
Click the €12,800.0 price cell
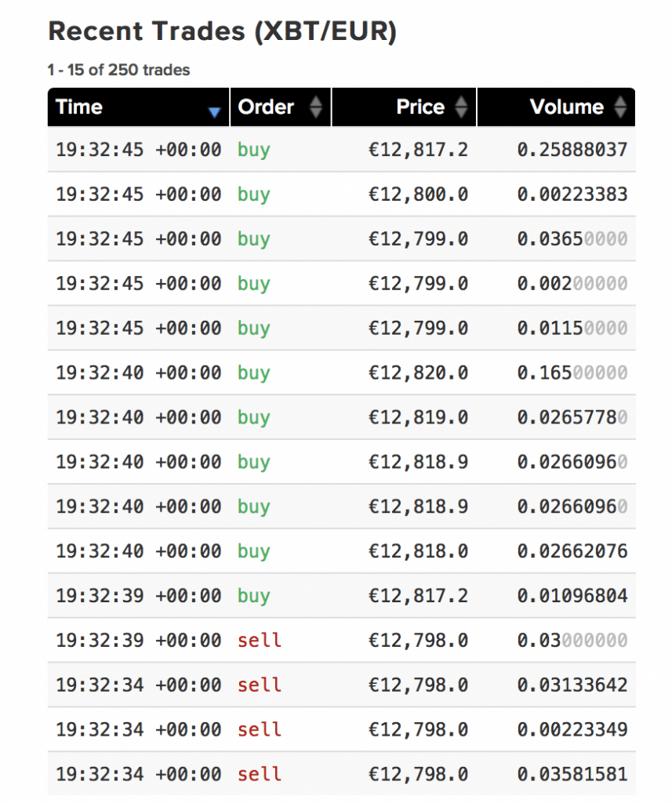tap(418, 194)
